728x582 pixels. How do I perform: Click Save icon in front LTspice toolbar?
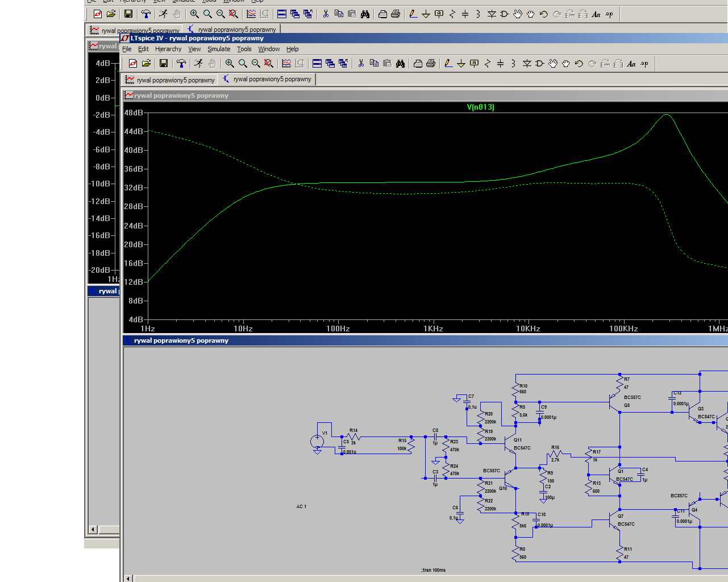coord(164,64)
